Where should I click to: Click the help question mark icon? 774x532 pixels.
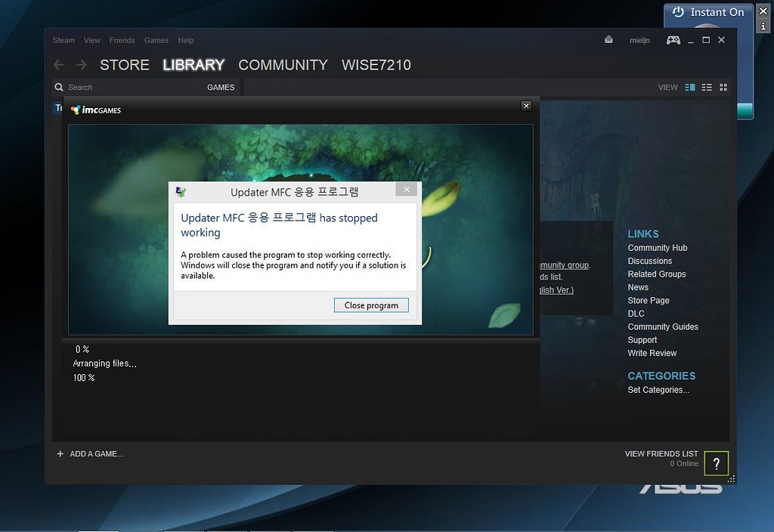click(717, 463)
